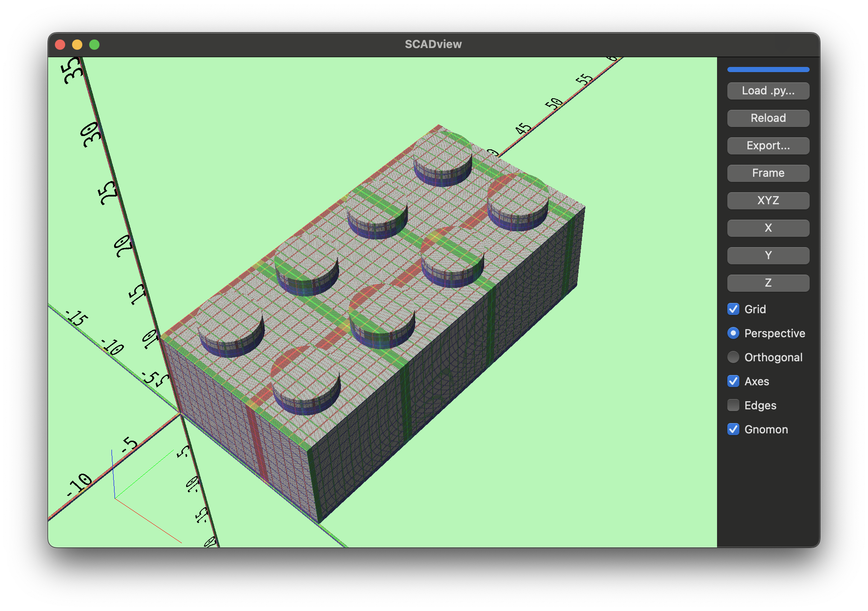
Task: Reload the current model
Action: coord(768,118)
